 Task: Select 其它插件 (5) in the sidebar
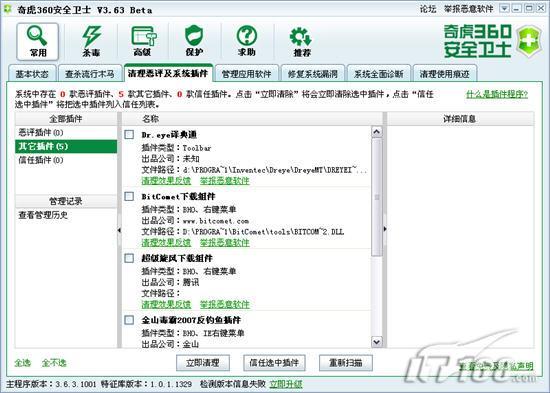tap(66, 146)
